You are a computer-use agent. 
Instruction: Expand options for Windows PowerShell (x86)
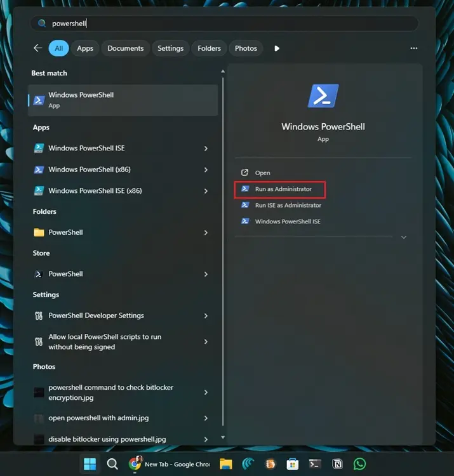coord(206,169)
